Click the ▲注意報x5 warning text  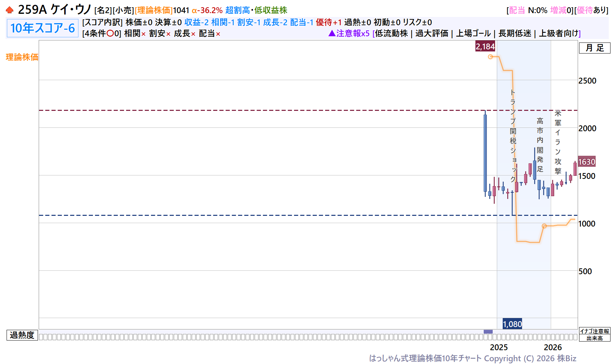(x=349, y=33)
